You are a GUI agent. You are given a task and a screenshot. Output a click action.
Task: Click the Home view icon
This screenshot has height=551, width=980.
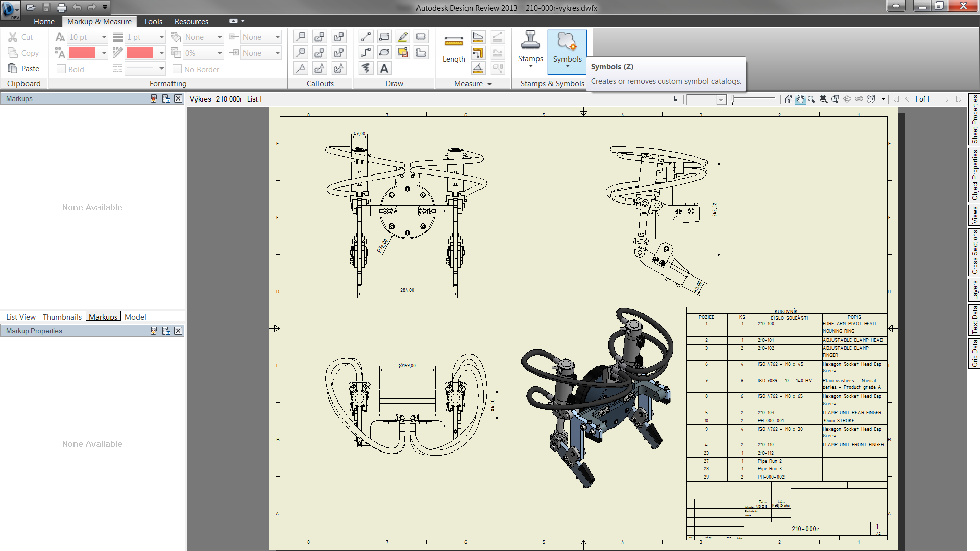(x=789, y=99)
